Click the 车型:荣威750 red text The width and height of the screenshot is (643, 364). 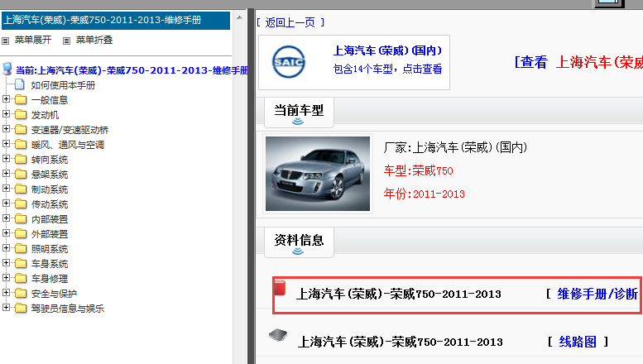[418, 170]
